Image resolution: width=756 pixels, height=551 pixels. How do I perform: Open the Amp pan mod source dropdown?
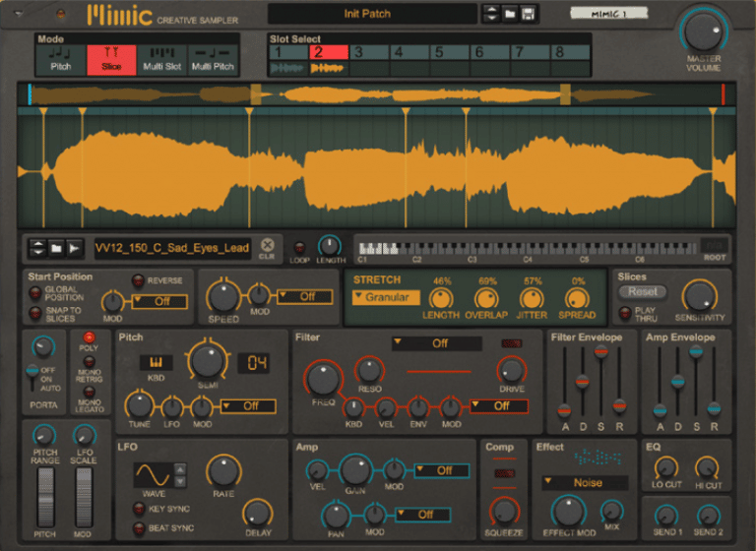[423, 515]
